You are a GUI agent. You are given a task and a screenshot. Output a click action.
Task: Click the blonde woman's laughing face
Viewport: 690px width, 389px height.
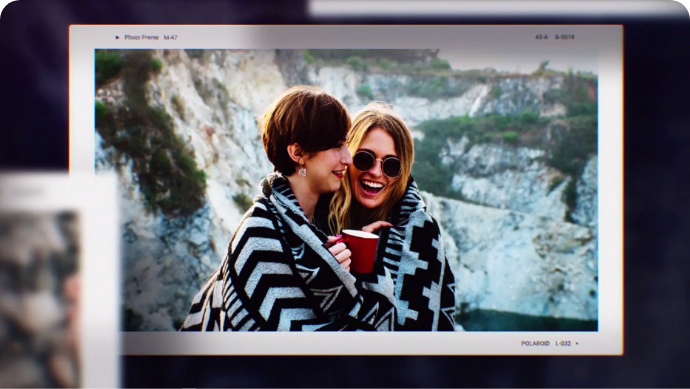(375, 172)
